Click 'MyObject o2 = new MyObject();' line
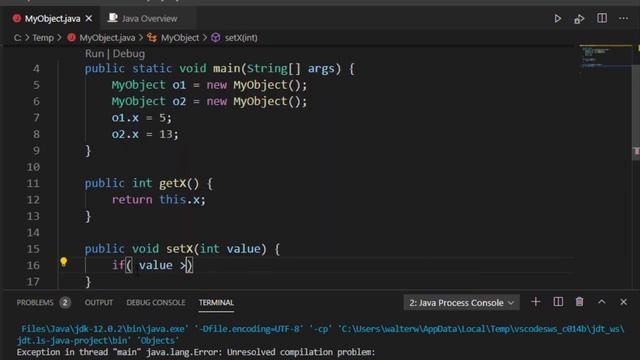This screenshot has height=360, width=640. [209, 101]
